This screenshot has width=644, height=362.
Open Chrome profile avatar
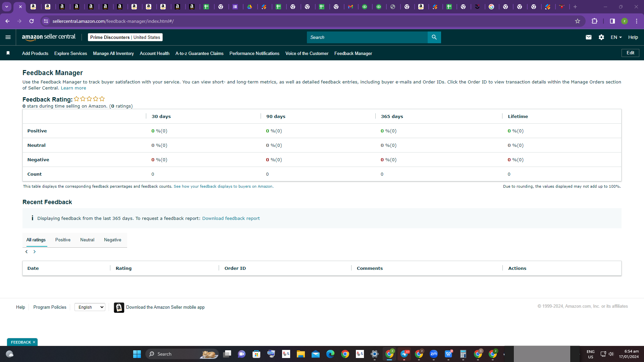625,21
